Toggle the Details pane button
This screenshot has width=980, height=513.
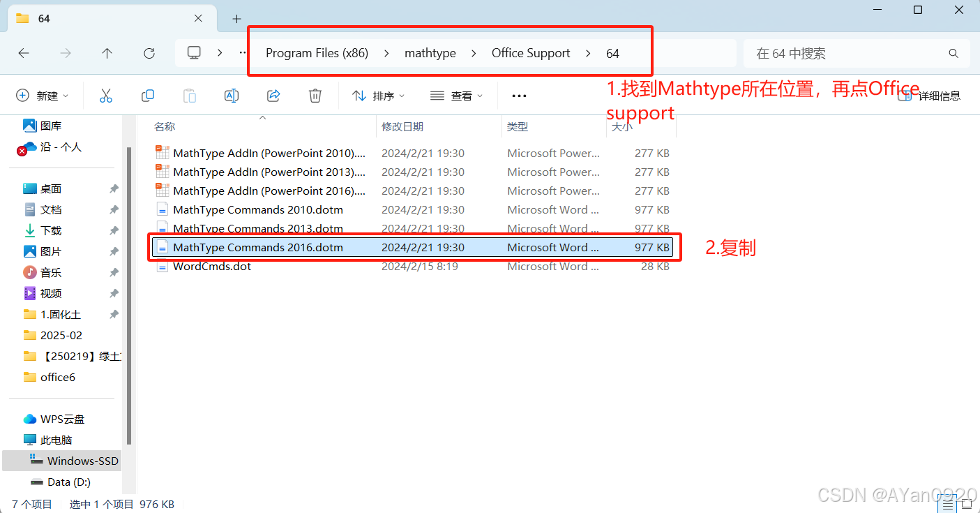click(x=930, y=96)
